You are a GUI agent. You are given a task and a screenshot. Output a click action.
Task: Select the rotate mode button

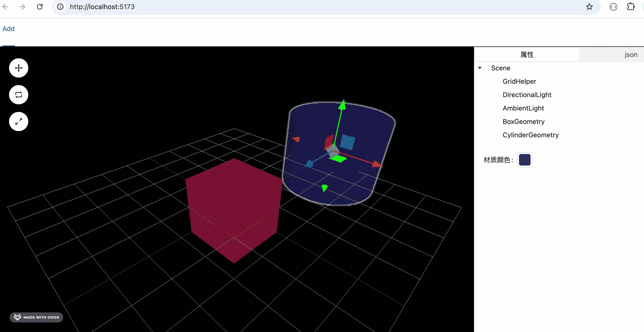(18, 95)
